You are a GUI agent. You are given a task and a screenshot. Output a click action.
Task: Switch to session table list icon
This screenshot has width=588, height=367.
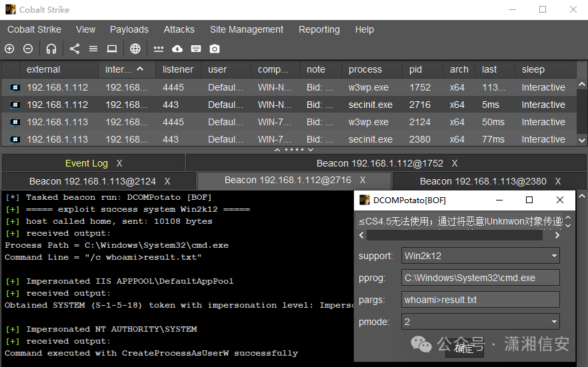pos(93,49)
